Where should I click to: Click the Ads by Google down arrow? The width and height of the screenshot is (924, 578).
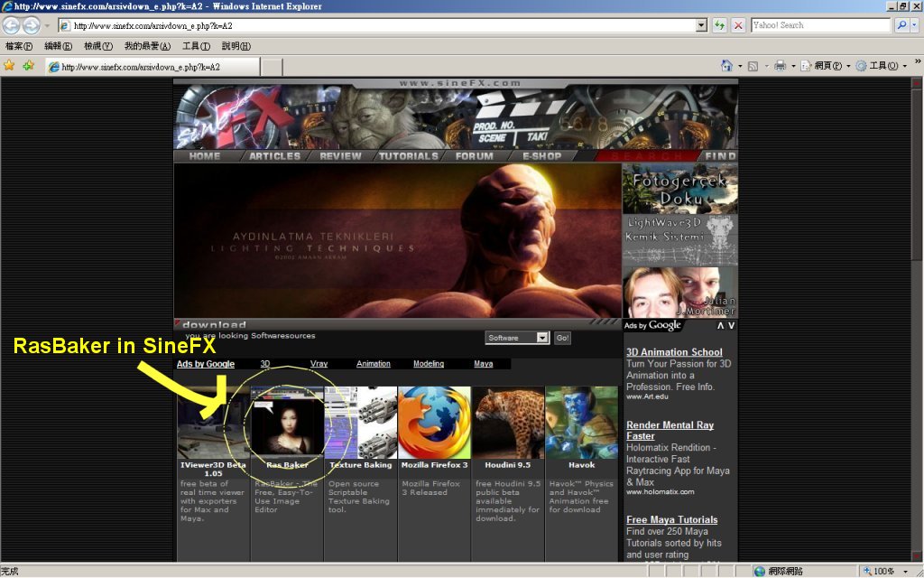pos(731,325)
